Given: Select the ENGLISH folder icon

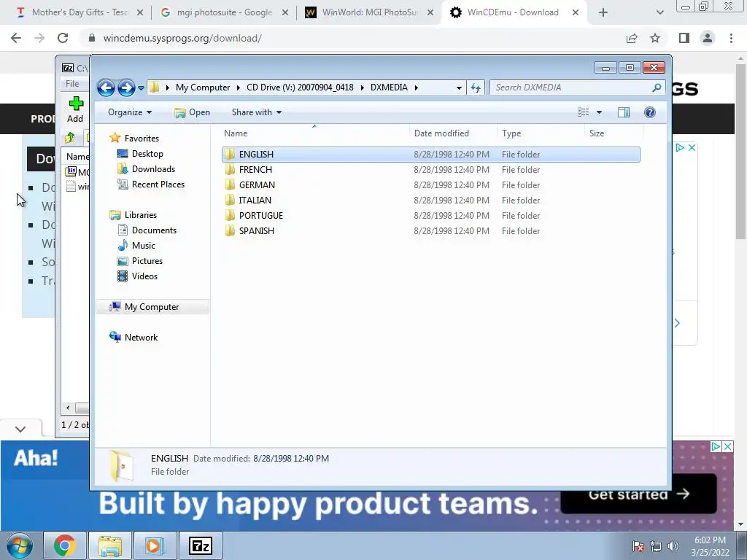Looking at the screenshot, I should (230, 155).
